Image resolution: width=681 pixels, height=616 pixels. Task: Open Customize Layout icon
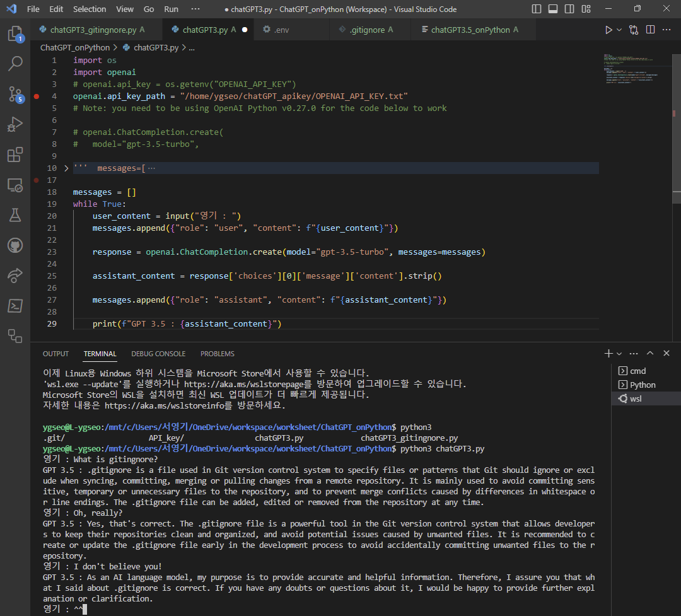pos(586,9)
